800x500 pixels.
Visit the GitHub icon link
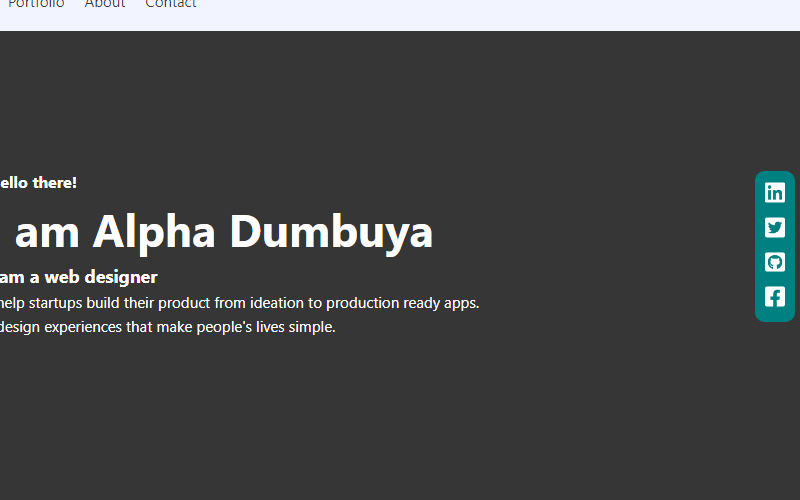(x=774, y=262)
